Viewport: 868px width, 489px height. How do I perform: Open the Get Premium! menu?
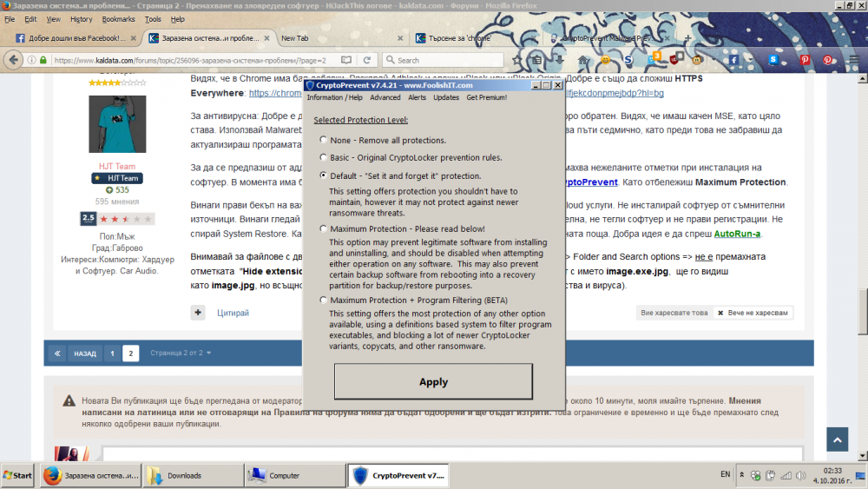(487, 97)
